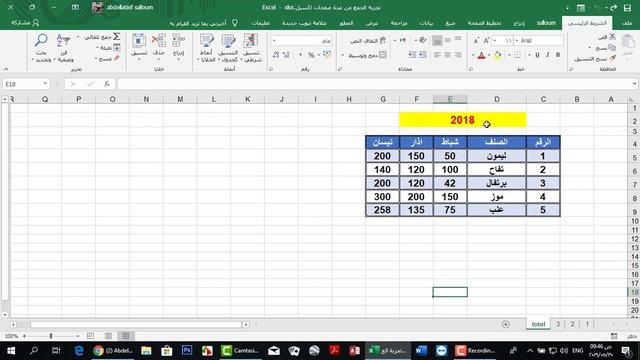Open the File tab
This screenshot has height=360, width=640.
[627, 23]
